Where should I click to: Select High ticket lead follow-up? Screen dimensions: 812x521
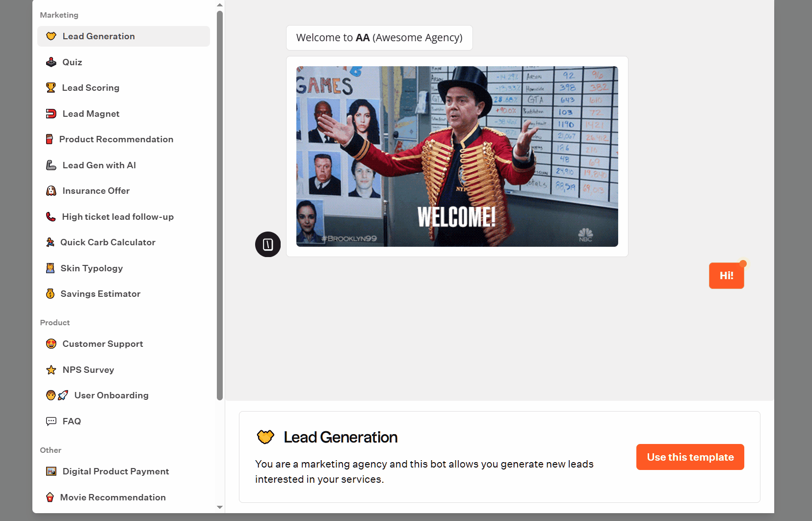coord(124,217)
